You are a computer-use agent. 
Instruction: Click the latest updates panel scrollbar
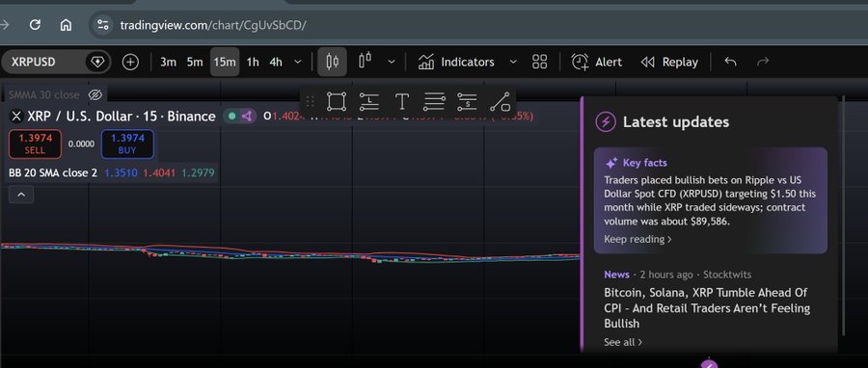[x=843, y=216]
